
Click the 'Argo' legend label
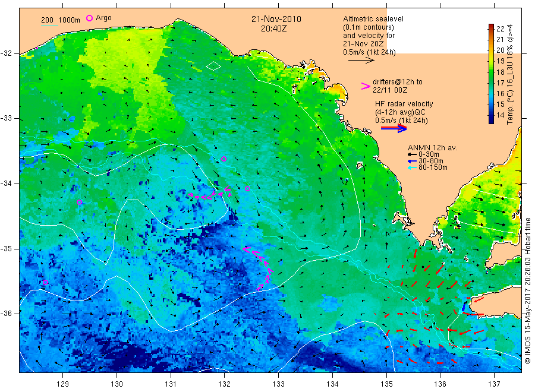click(103, 18)
